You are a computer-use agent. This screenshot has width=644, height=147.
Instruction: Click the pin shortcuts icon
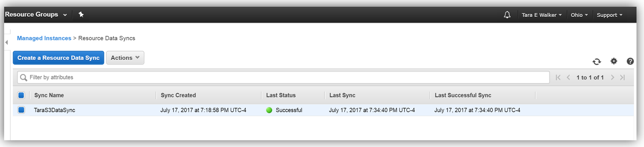pyautogui.click(x=81, y=15)
